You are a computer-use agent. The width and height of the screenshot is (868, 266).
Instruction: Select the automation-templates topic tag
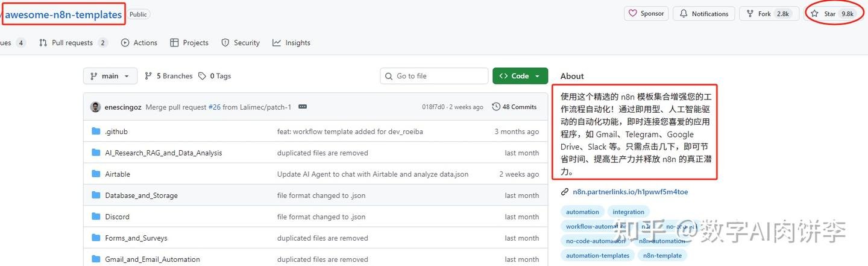[x=598, y=255]
